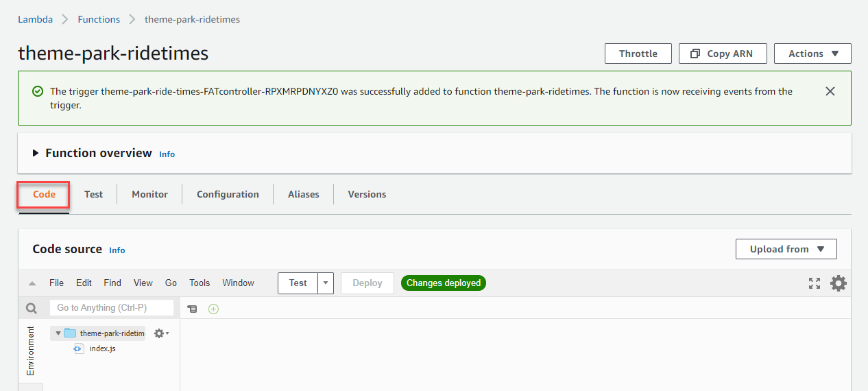Open the index.js file
The width and height of the screenshot is (868, 391).
102,348
